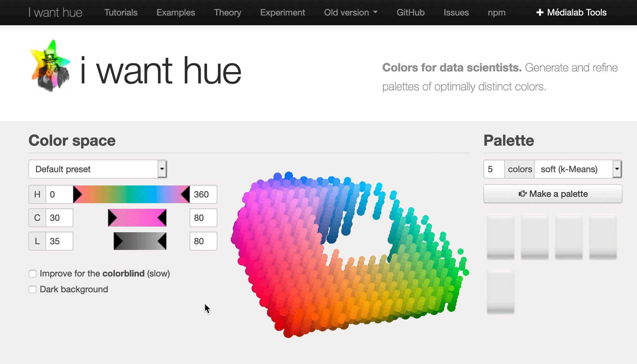Open Médialab Tools menu
This screenshot has width=637, height=364.
coord(571,13)
